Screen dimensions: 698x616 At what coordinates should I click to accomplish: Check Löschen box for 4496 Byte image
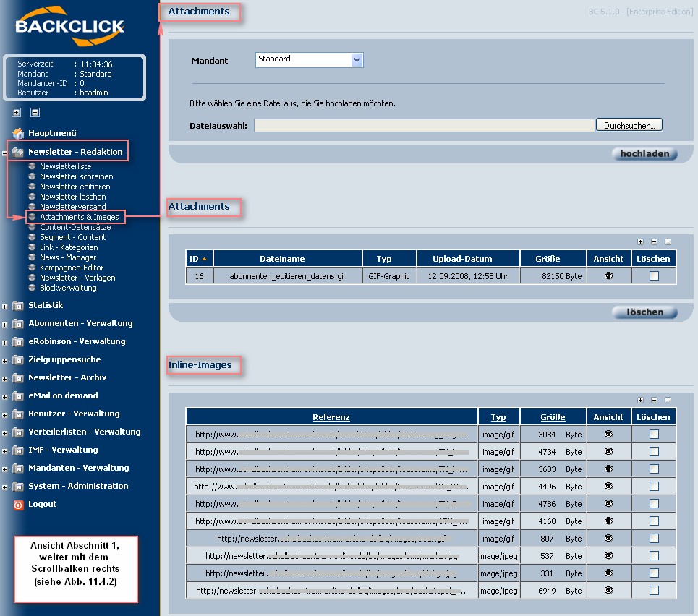pyautogui.click(x=654, y=487)
